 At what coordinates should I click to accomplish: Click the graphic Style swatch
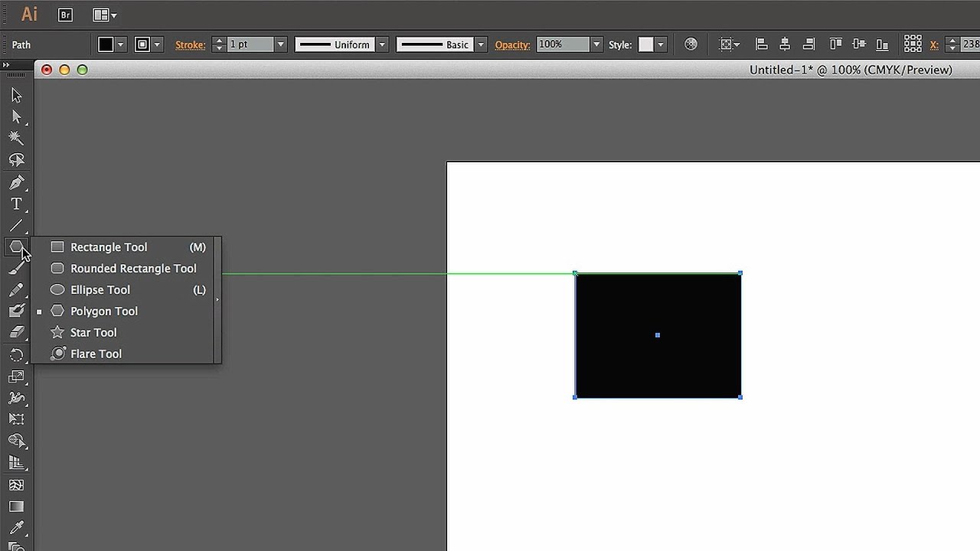tap(646, 44)
